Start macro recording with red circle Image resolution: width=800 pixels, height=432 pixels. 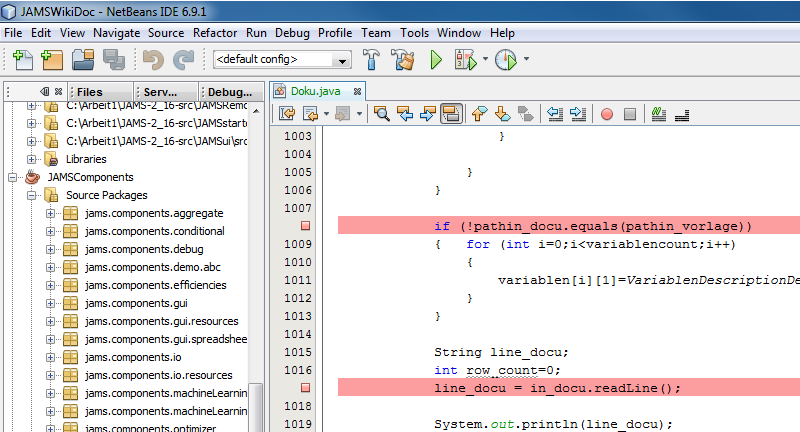[x=606, y=114]
